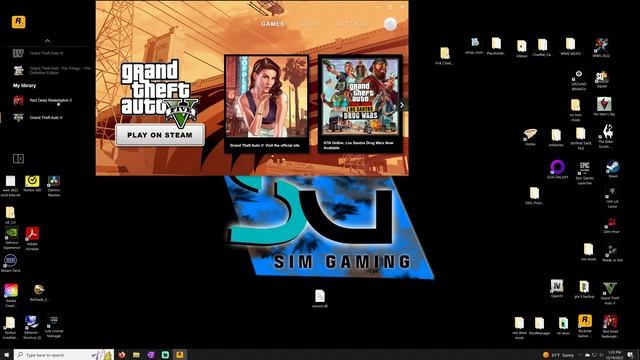This screenshot has width=640, height=360.
Task: Open the License Manager desktop shortcut
Action: (54, 327)
